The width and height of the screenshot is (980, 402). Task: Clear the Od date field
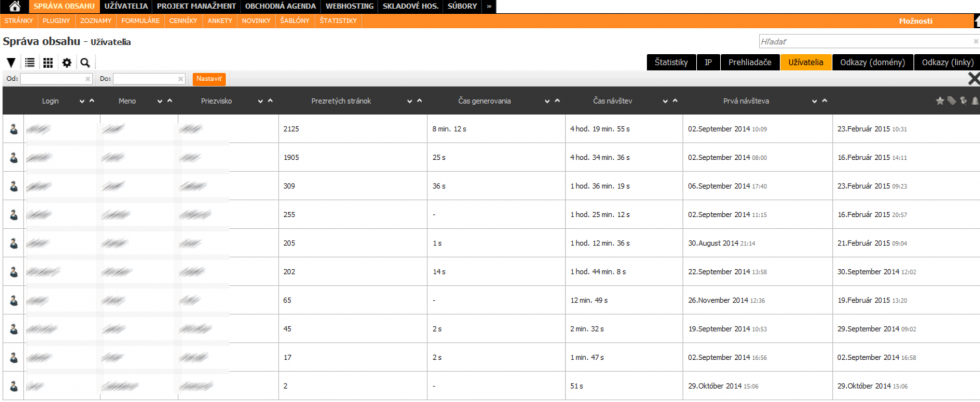[87, 78]
